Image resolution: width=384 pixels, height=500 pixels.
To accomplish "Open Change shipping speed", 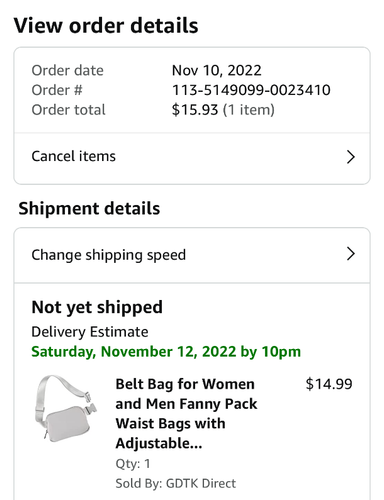I will [x=192, y=255].
